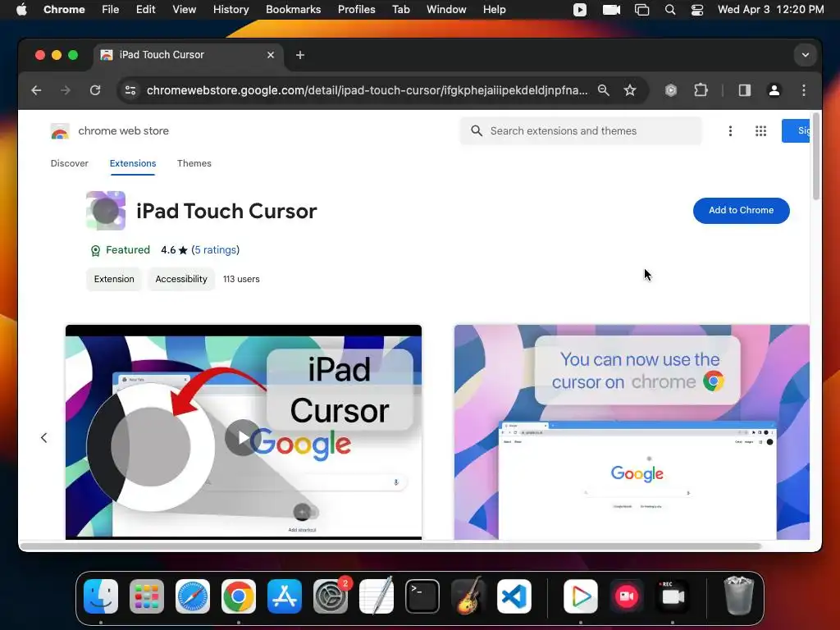Click the camera icon in menu bar
The image size is (840, 630).
pyautogui.click(x=611, y=10)
